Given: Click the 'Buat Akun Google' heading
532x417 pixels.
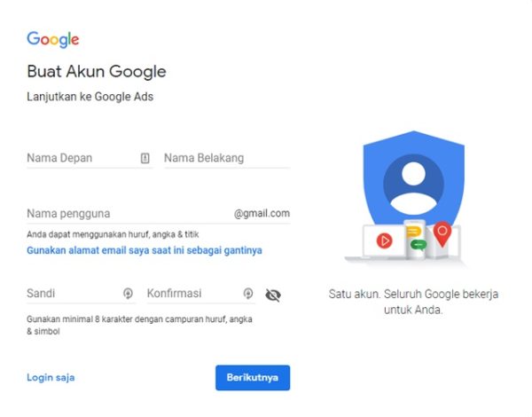Looking at the screenshot, I should click(x=97, y=72).
